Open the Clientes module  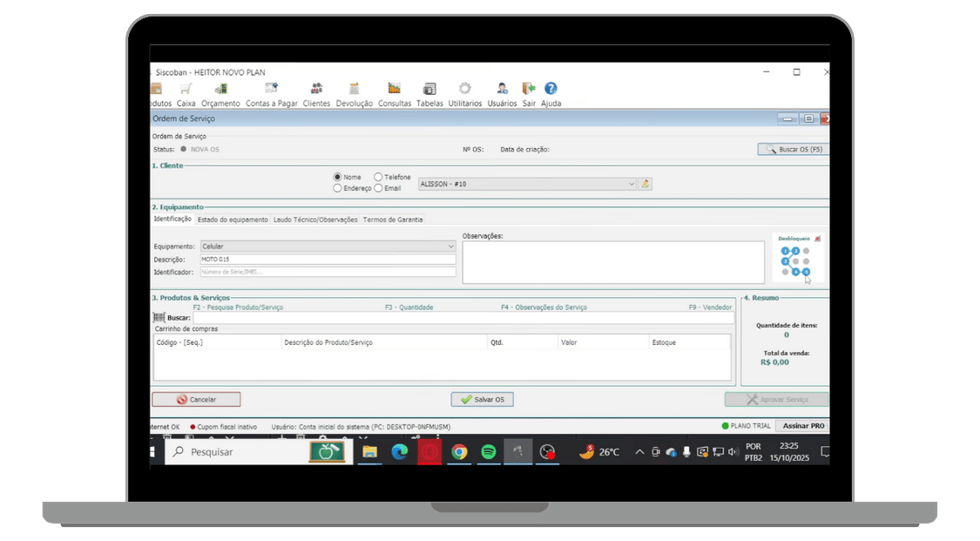point(316,89)
